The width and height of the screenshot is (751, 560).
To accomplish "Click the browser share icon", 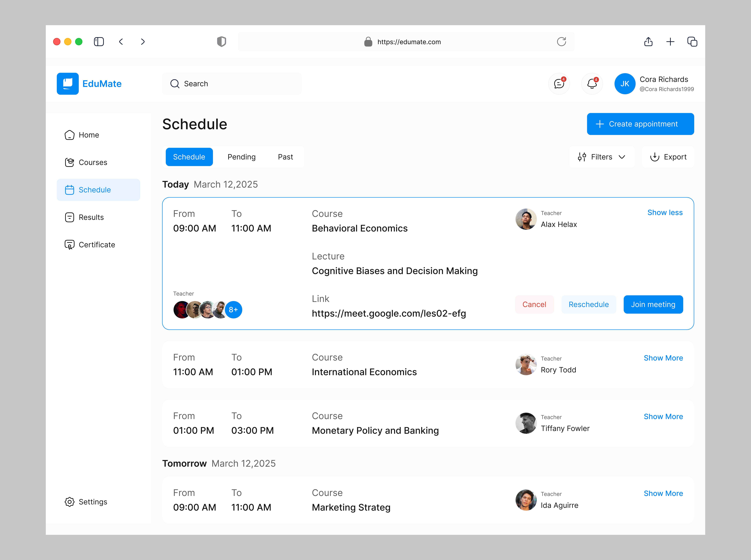I will click(648, 42).
